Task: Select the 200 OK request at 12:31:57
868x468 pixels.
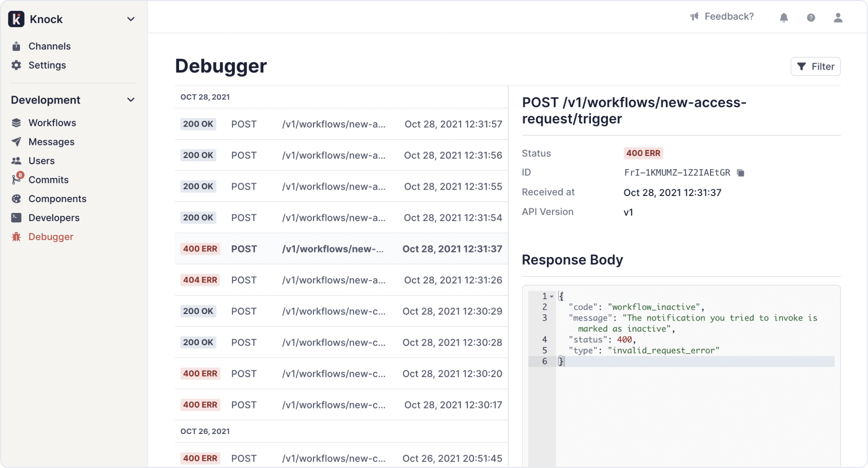Action: tap(341, 124)
